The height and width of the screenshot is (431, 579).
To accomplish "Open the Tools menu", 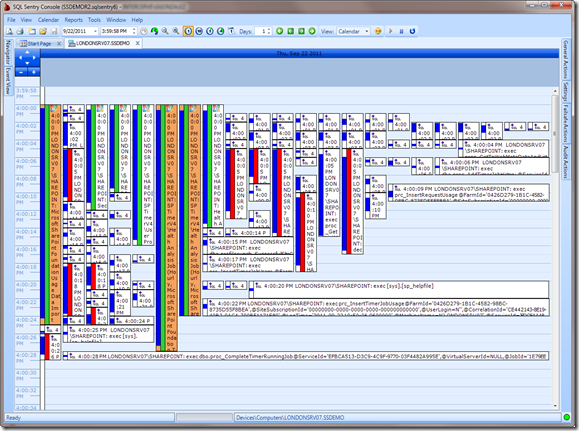I will (x=94, y=20).
